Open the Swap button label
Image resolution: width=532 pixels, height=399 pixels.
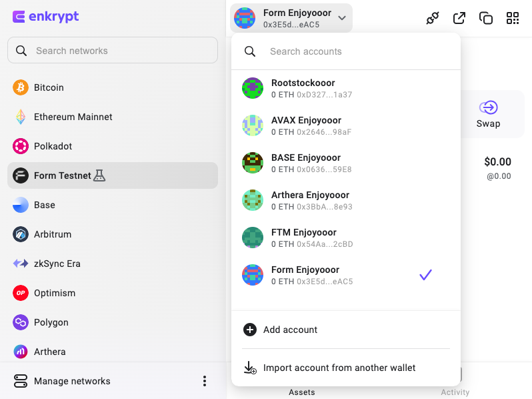(x=488, y=123)
